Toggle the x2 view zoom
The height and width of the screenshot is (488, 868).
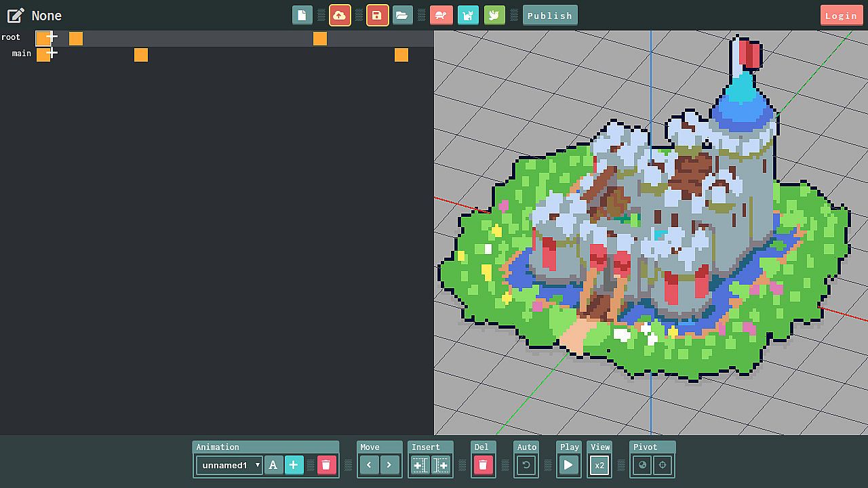click(x=599, y=466)
